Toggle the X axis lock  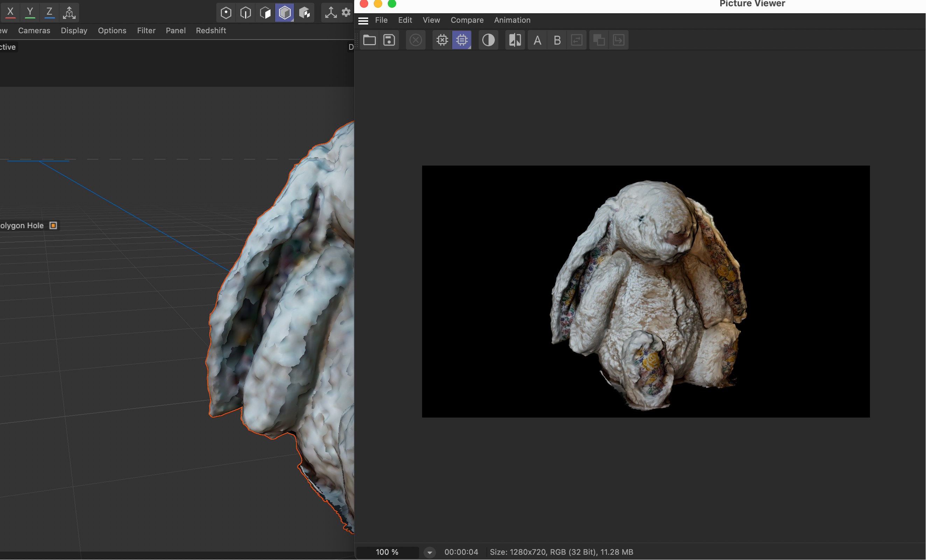10,12
